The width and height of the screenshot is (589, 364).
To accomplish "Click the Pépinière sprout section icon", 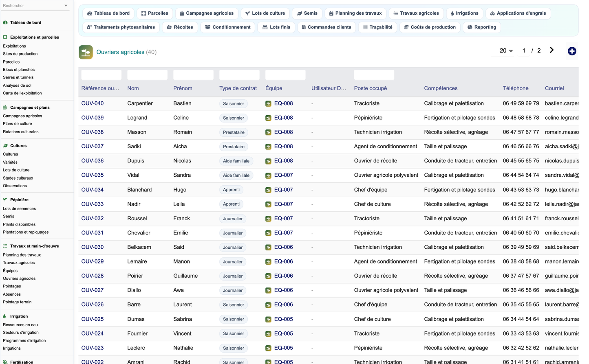I will point(5,200).
